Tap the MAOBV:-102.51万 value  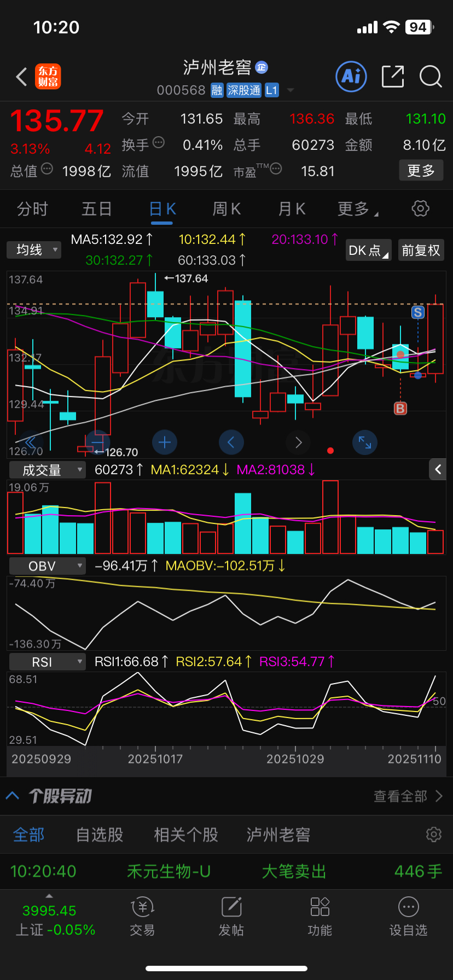pyautogui.click(x=225, y=565)
